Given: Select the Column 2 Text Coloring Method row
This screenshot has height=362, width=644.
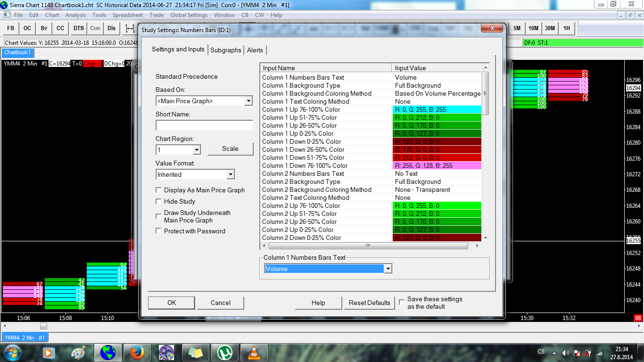Looking at the screenshot, I should pos(372,197).
